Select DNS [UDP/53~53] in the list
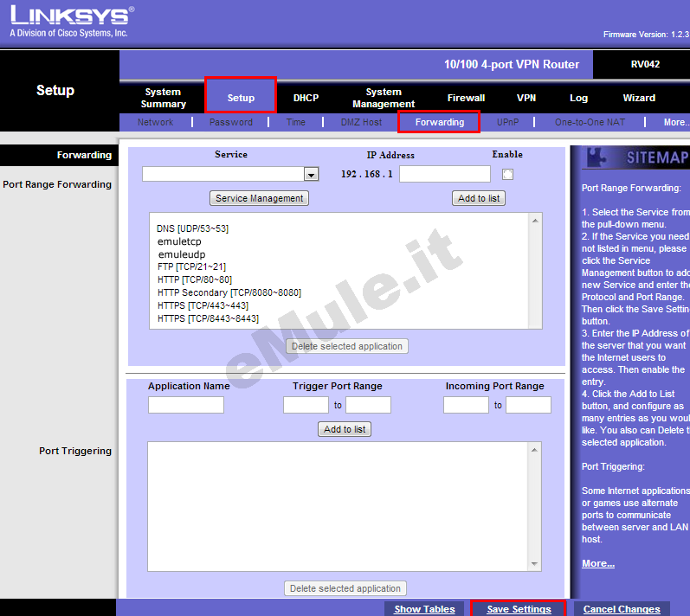 click(x=193, y=228)
